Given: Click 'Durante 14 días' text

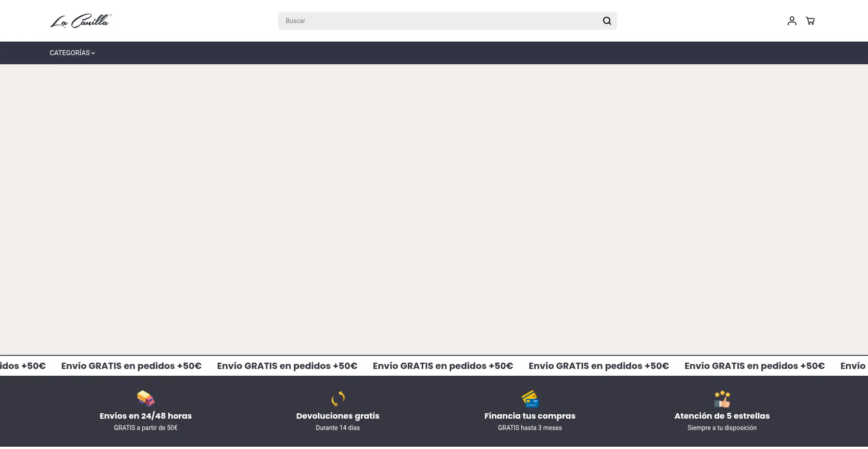Looking at the screenshot, I should 338,428.
